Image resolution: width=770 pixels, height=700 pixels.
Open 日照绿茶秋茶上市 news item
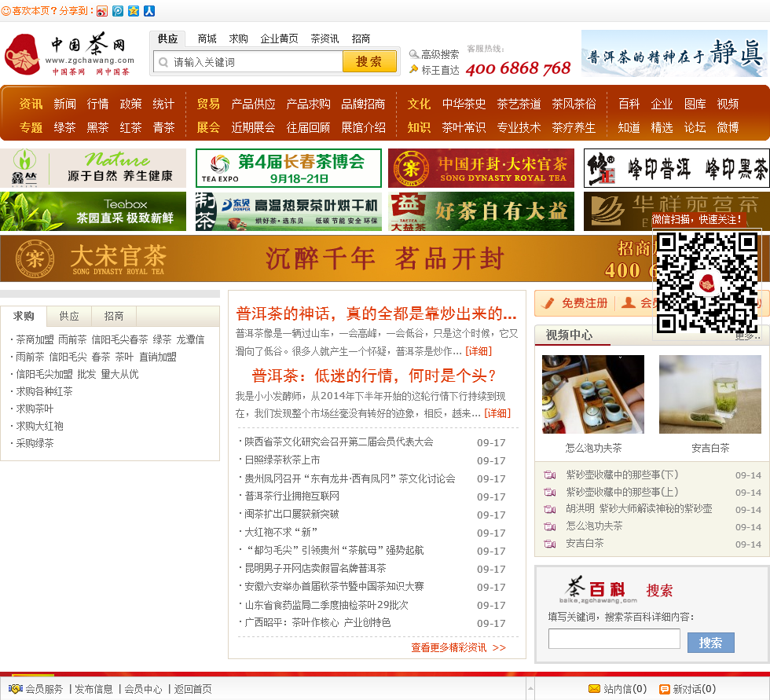[x=282, y=460]
